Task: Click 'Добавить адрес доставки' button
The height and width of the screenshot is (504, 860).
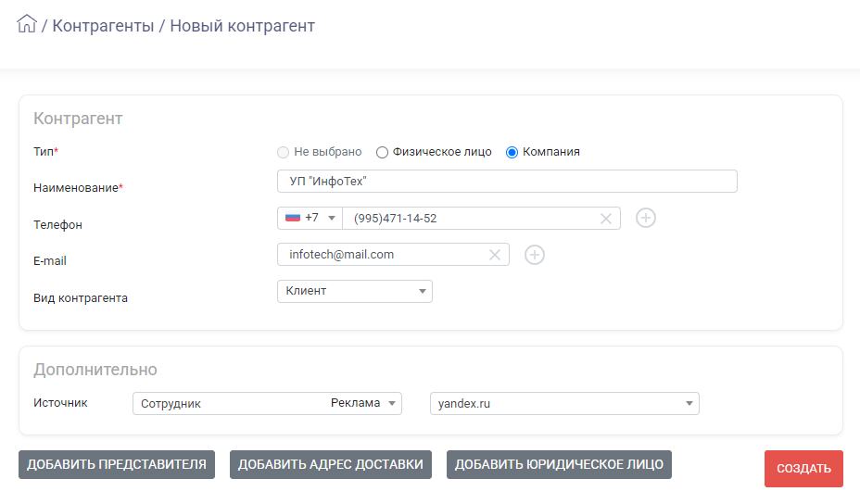Action: (x=331, y=464)
